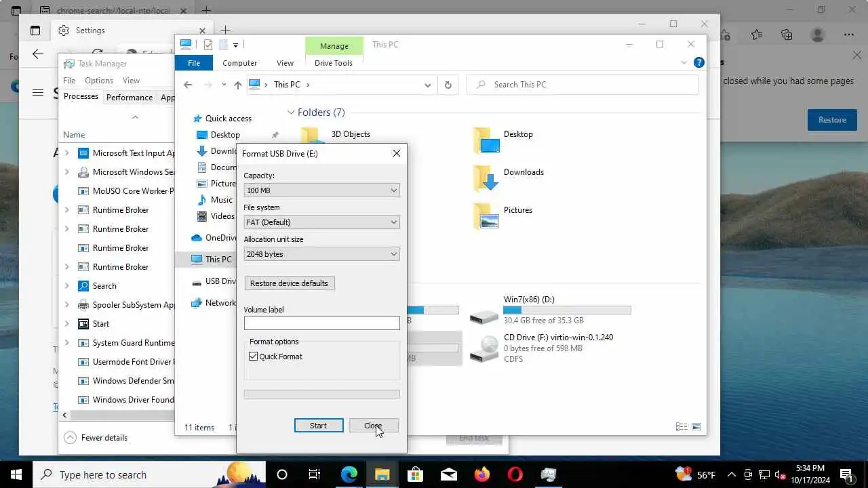Toggle the Quick Format checkbox
The image size is (868, 488).
tap(254, 357)
